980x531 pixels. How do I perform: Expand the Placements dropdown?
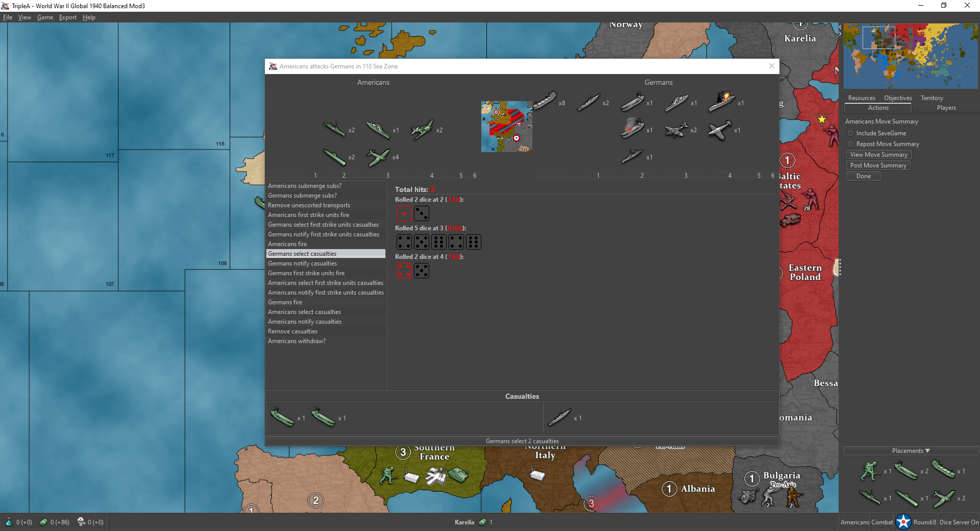(x=911, y=451)
